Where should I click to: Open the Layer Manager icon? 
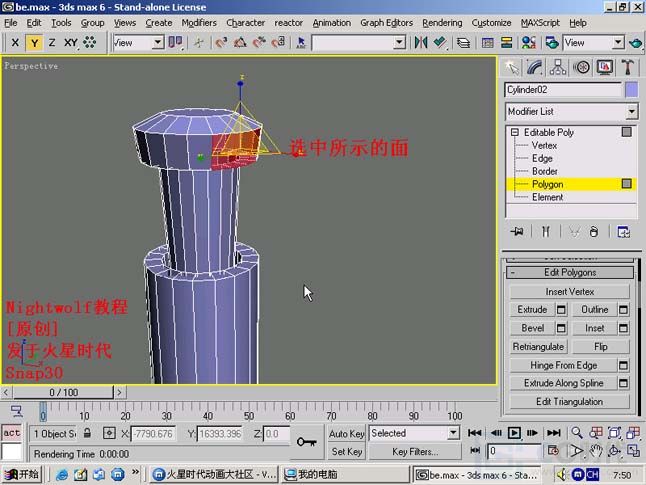coord(463,42)
